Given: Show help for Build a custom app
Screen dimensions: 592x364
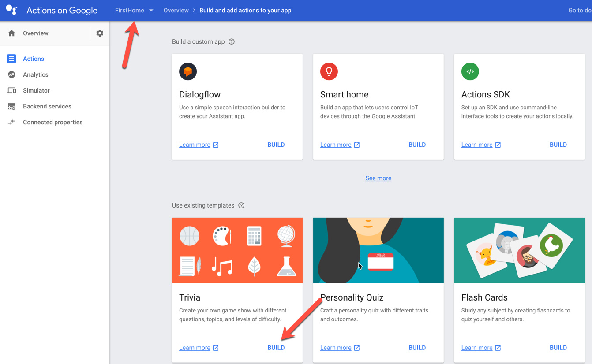Looking at the screenshot, I should pos(232,41).
